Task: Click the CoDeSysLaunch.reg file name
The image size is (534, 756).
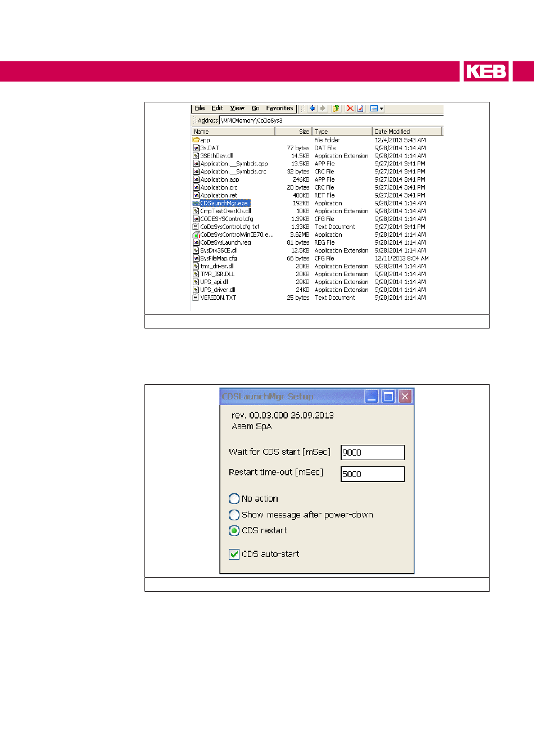Action: tap(226, 242)
